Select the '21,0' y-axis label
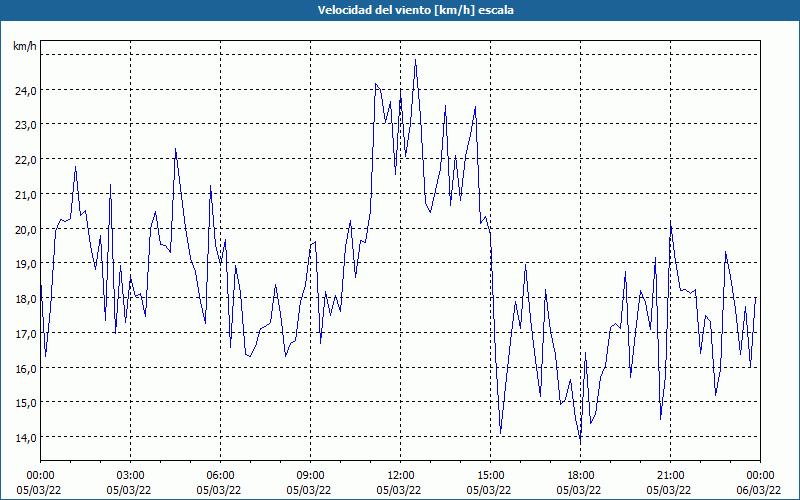The height and width of the screenshot is (500, 800). [25, 194]
